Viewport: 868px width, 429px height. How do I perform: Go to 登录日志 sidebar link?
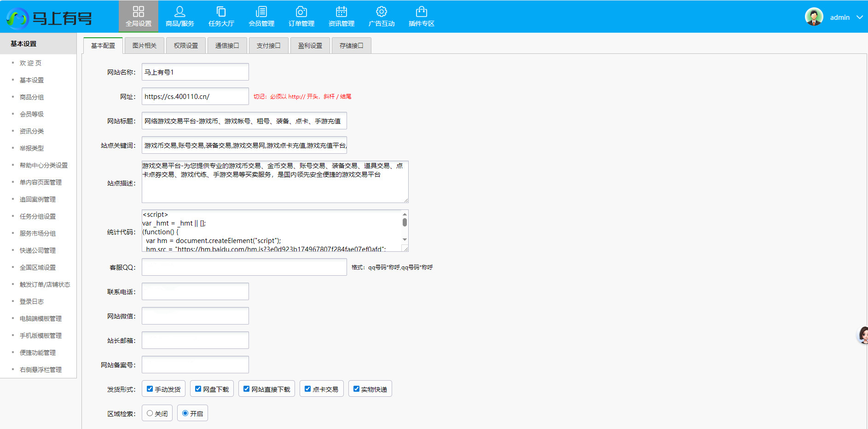pos(32,301)
